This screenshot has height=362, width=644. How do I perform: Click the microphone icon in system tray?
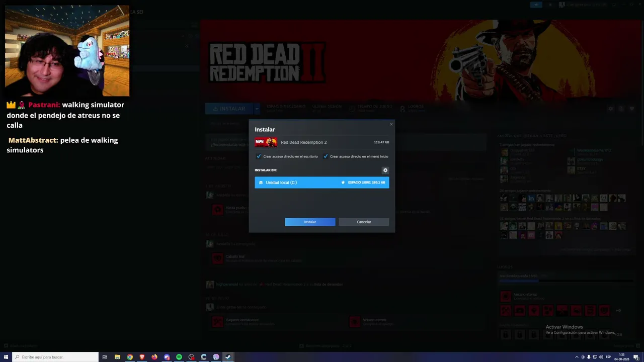click(x=589, y=357)
